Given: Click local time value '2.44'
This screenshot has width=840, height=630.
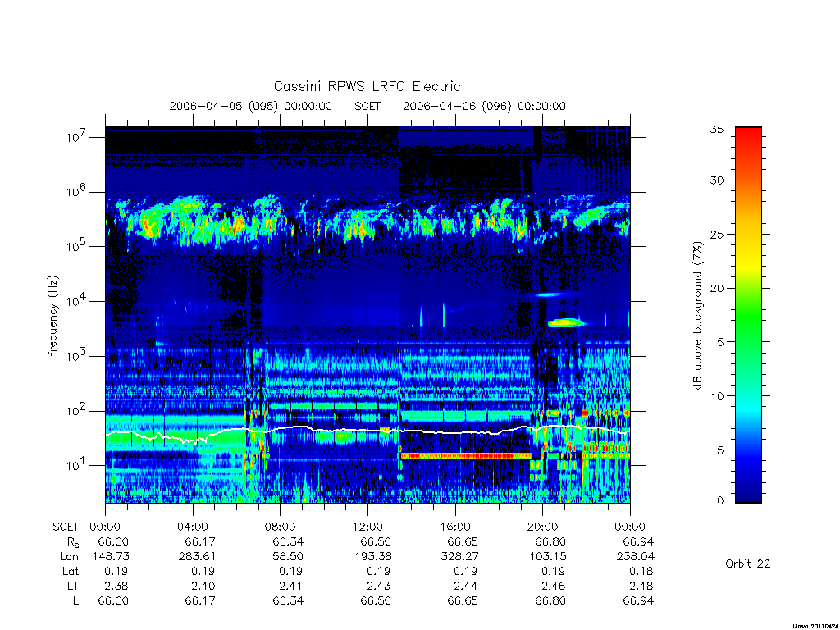Looking at the screenshot, I should (466, 586).
